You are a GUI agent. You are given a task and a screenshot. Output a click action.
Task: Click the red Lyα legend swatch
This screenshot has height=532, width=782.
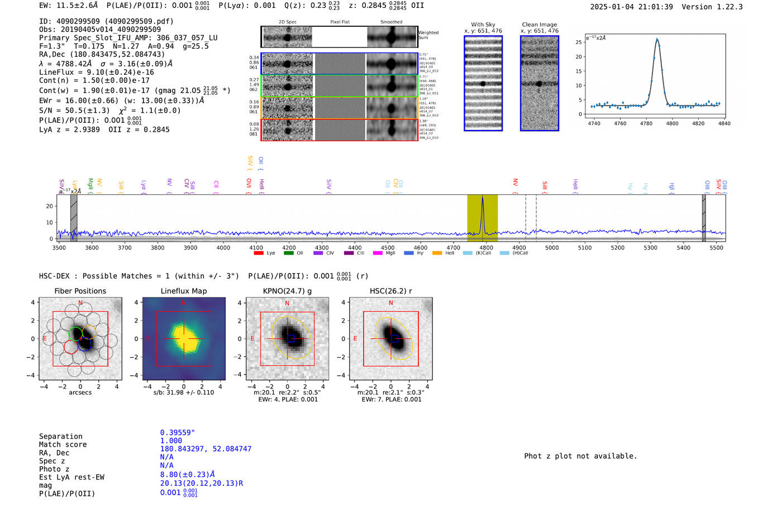(x=259, y=253)
